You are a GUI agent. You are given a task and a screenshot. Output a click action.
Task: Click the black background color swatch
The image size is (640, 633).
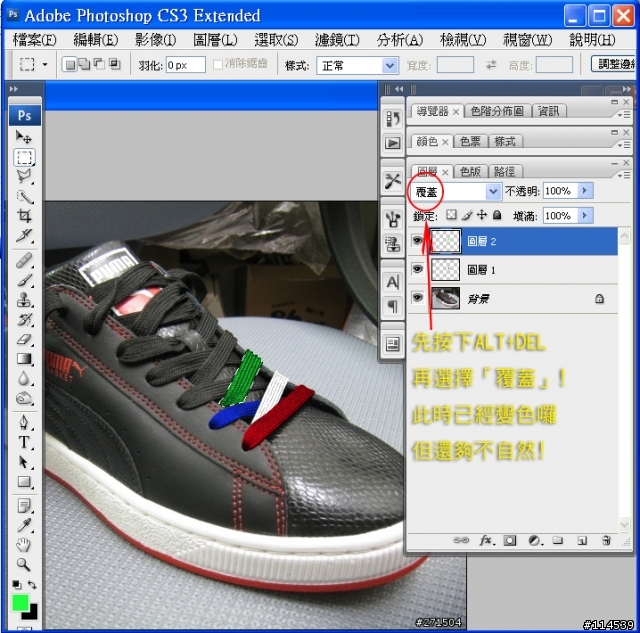[32, 613]
